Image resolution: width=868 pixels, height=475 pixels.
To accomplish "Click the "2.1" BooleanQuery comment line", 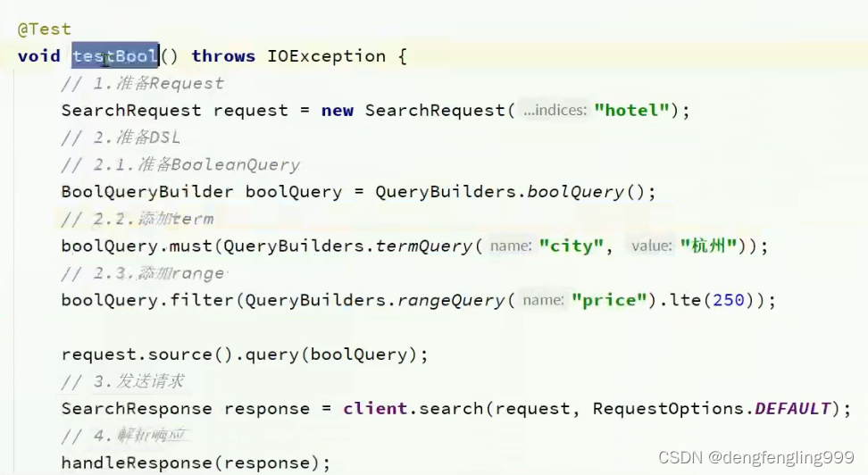I will pos(180,165).
